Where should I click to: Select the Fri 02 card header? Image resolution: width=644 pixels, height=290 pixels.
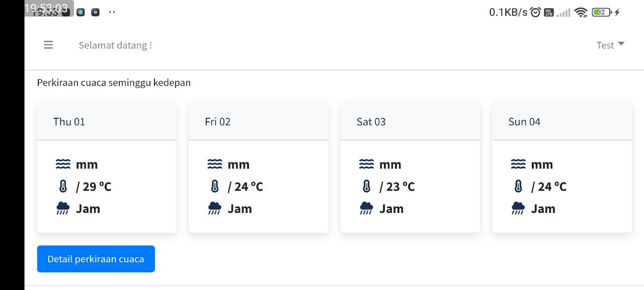[x=258, y=122]
